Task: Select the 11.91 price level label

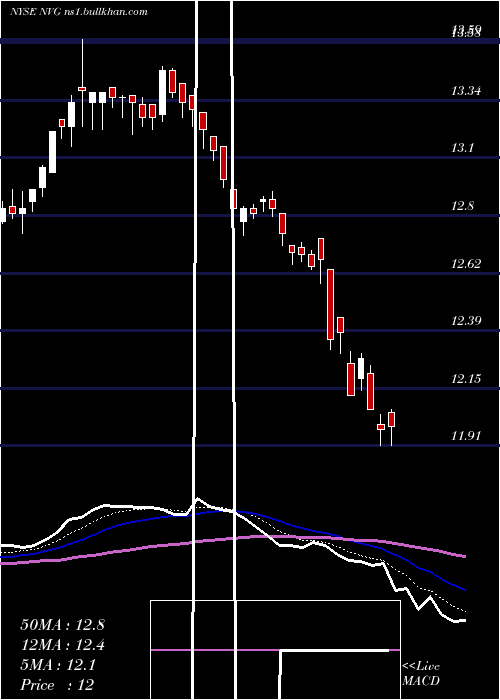Action: [466, 436]
